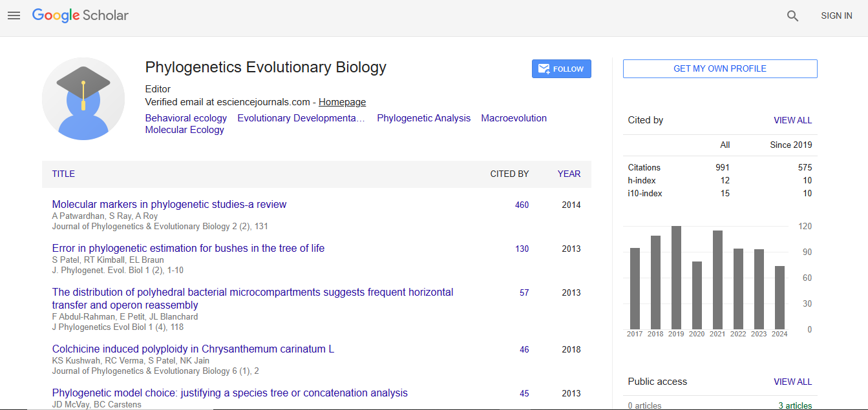Click the Google Scholar logo
This screenshot has height=410, width=868.
tap(80, 15)
